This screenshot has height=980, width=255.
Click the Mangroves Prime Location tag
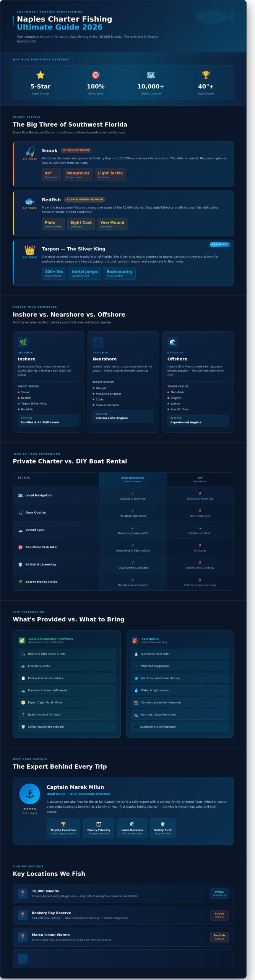pyautogui.click(x=78, y=175)
